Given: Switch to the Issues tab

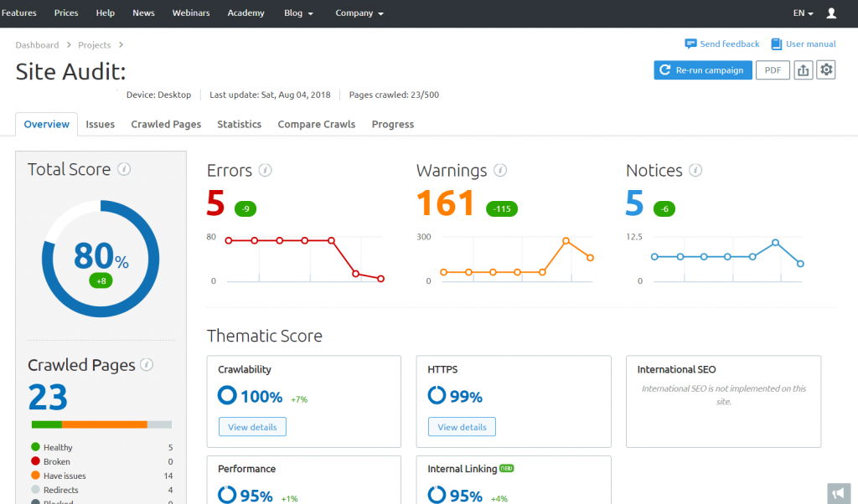Looking at the screenshot, I should (x=100, y=124).
